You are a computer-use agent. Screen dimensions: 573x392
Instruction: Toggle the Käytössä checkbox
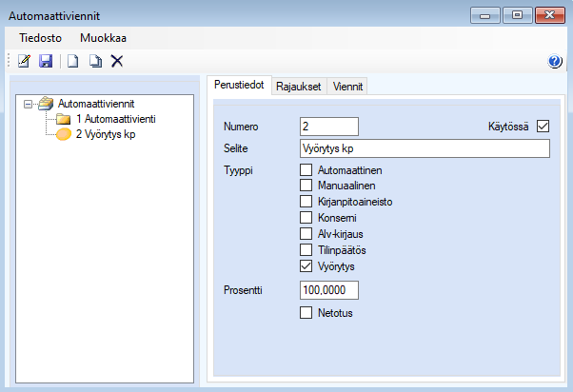click(x=543, y=127)
